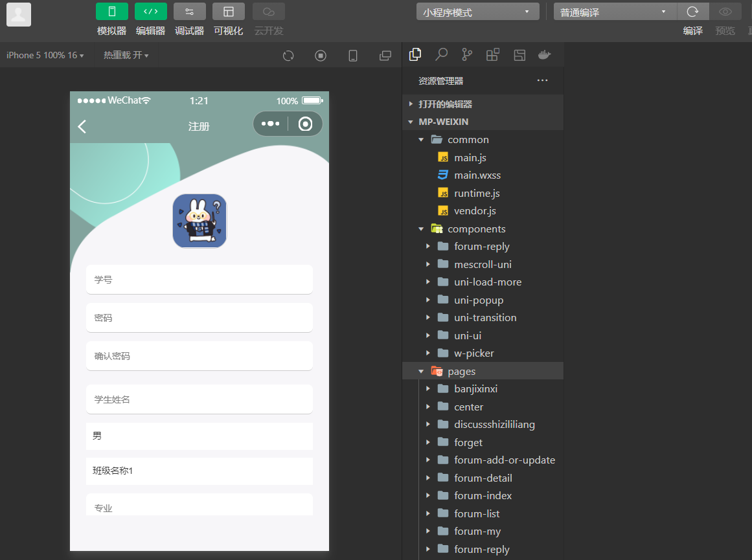Expand the uni-ui folder
This screenshot has width=752, height=560.
click(483, 335)
